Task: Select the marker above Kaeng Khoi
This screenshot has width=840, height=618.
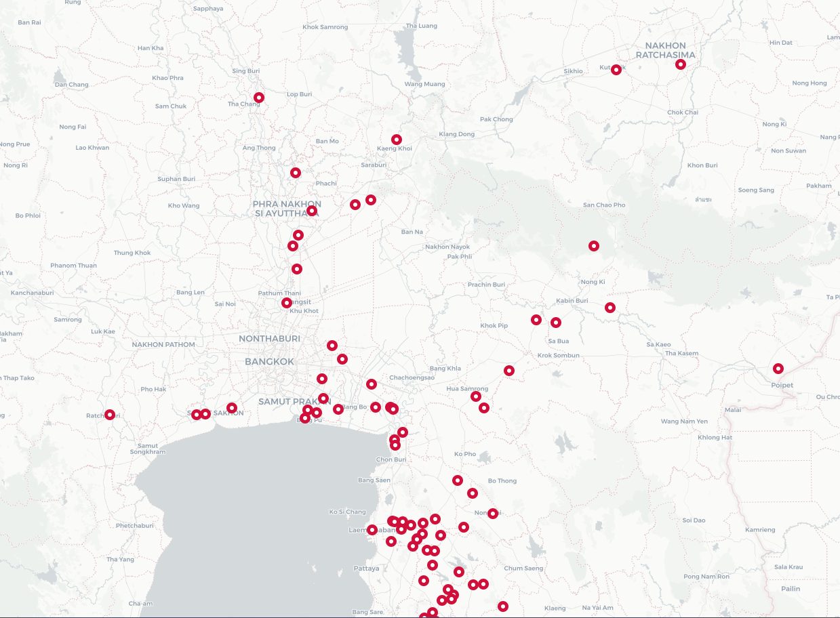Action: [x=397, y=140]
